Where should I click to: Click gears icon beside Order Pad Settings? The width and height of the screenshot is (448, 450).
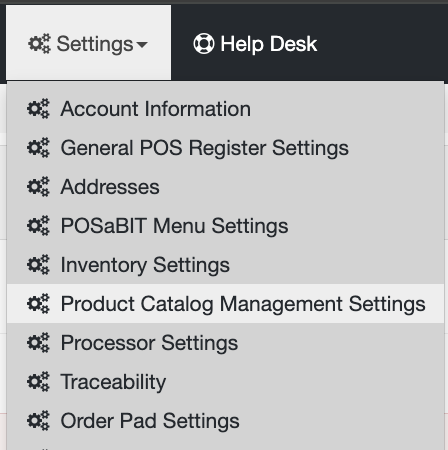tap(38, 421)
